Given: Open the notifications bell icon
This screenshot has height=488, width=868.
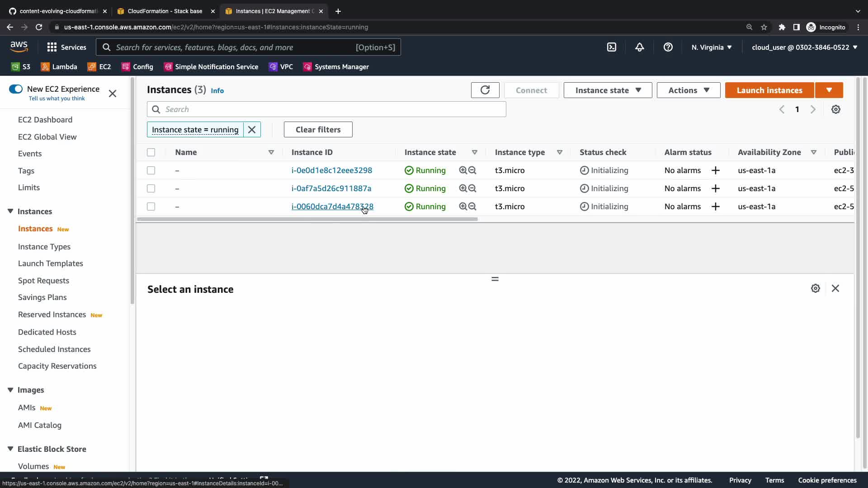Looking at the screenshot, I should click(639, 47).
